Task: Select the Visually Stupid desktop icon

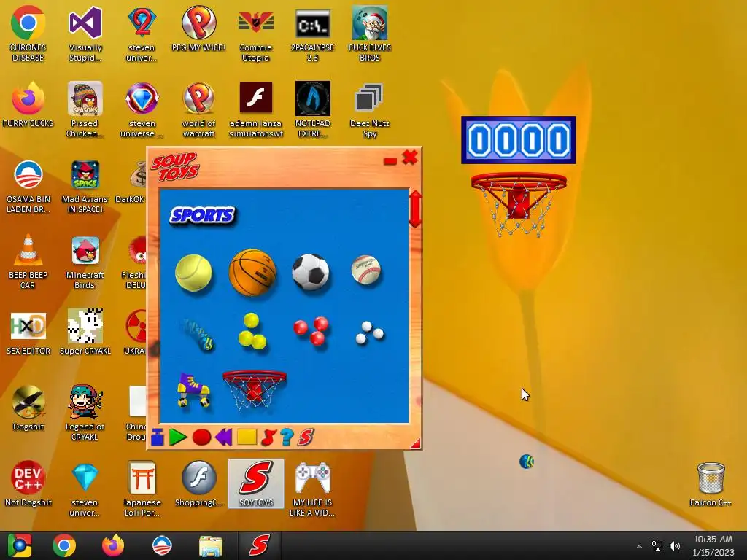Action: [x=85, y=34]
